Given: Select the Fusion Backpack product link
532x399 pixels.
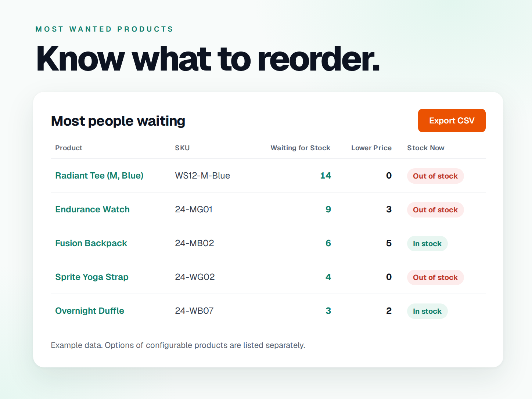Looking at the screenshot, I should pos(91,243).
